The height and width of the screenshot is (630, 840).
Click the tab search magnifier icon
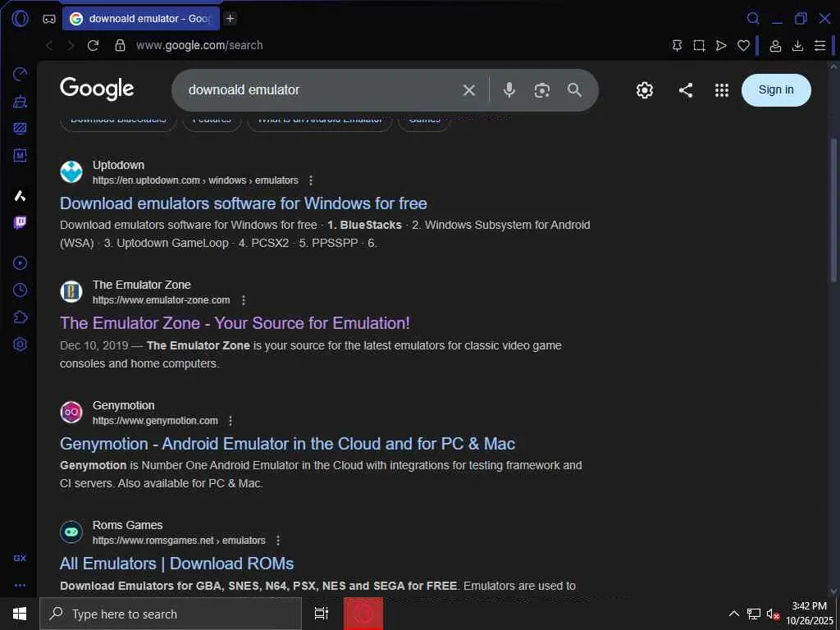coord(753,19)
